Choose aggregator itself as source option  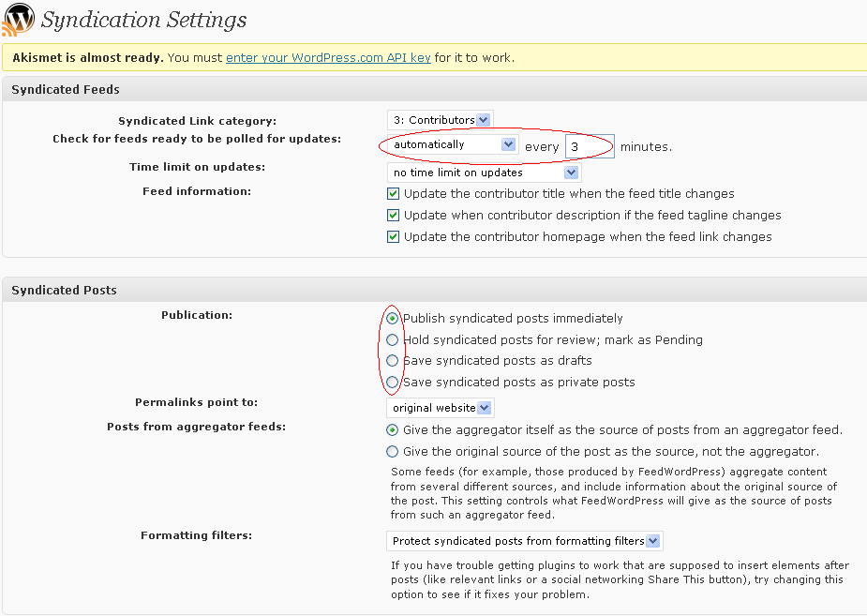tap(392, 429)
